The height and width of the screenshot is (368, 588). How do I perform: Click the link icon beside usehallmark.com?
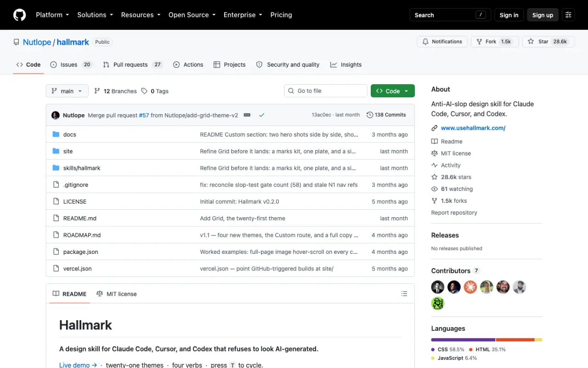point(435,128)
